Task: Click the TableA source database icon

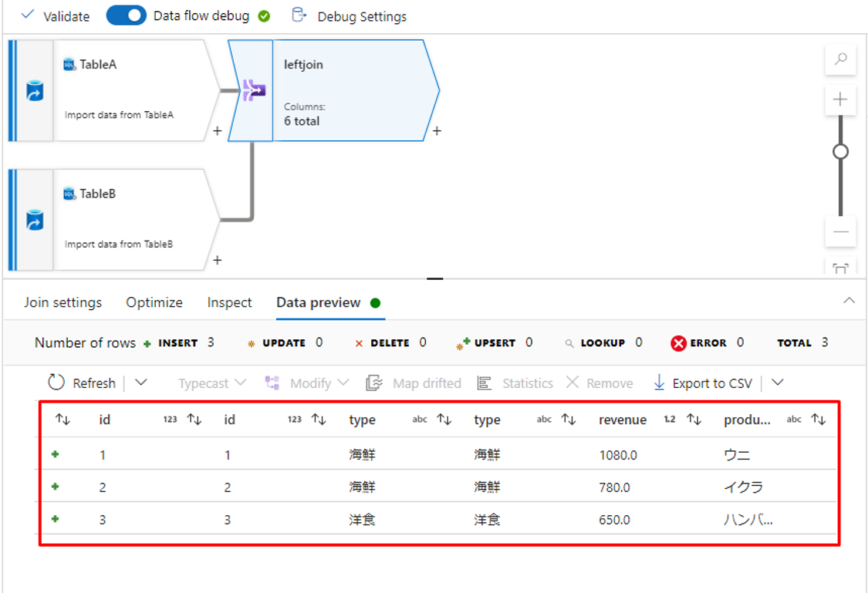Action: [34, 91]
